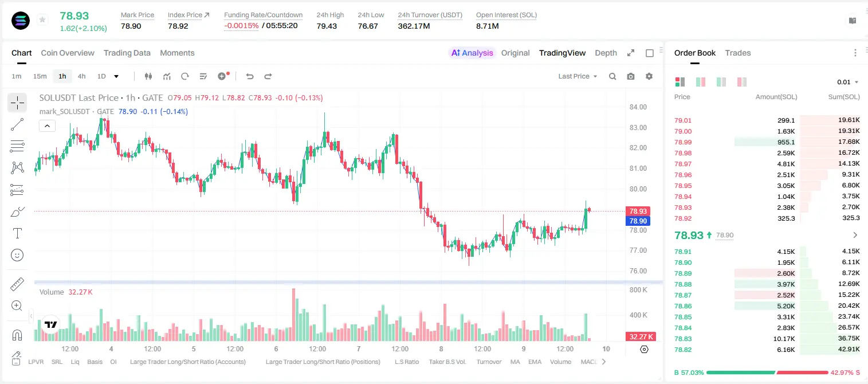The height and width of the screenshot is (384, 868).
Task: Add SOL to favorites with star
Action: (42, 20)
